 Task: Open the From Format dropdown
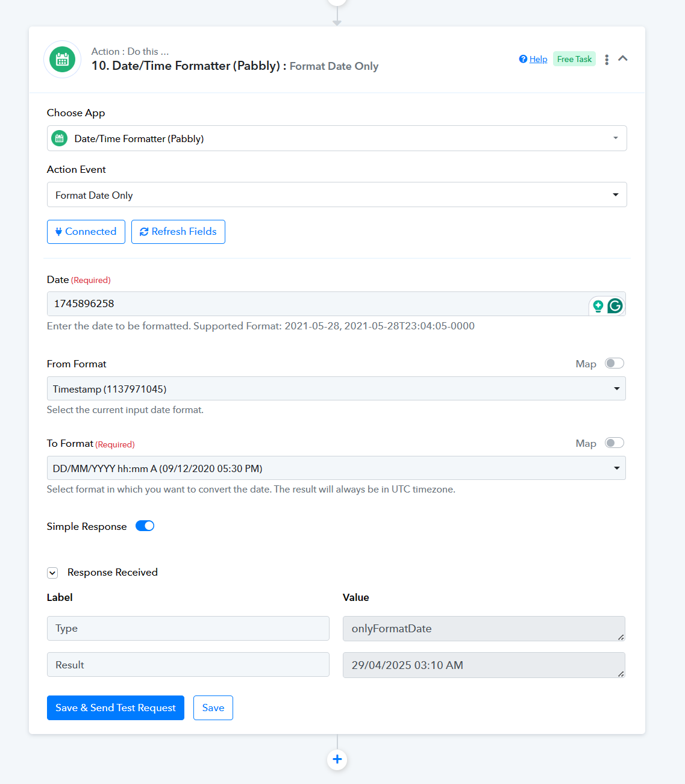336,389
